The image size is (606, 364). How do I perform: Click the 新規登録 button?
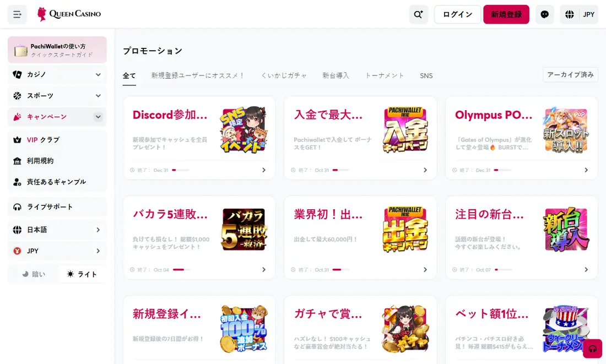pyautogui.click(x=506, y=14)
